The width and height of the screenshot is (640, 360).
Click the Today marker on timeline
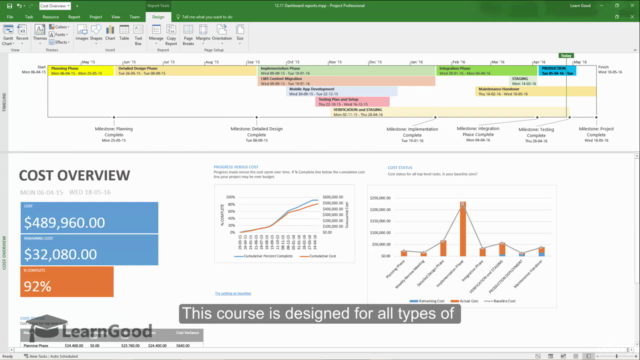(x=566, y=55)
